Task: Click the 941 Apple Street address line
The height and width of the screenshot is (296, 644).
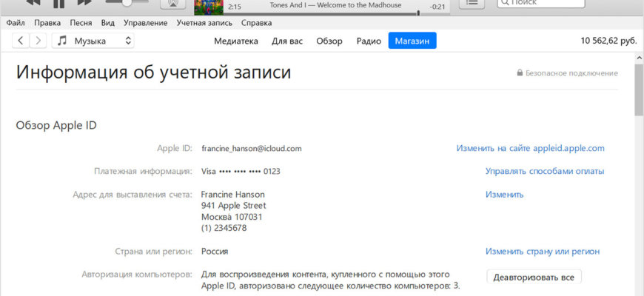Action: point(234,205)
